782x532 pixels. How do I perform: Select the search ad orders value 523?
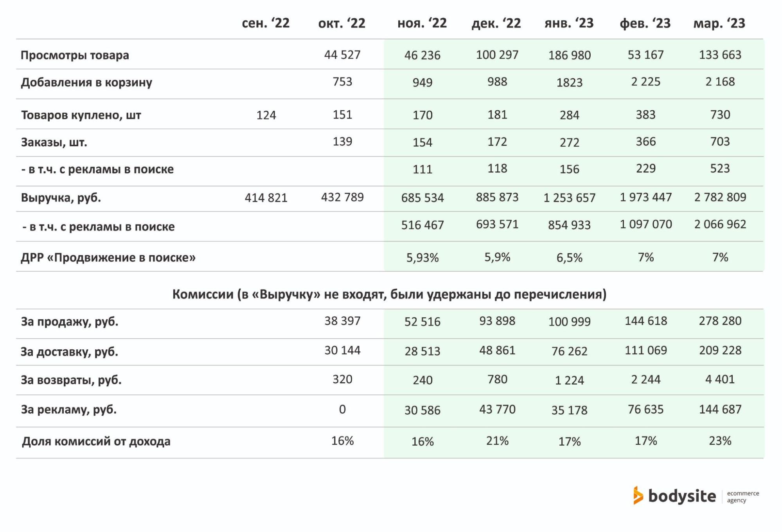[x=720, y=169]
